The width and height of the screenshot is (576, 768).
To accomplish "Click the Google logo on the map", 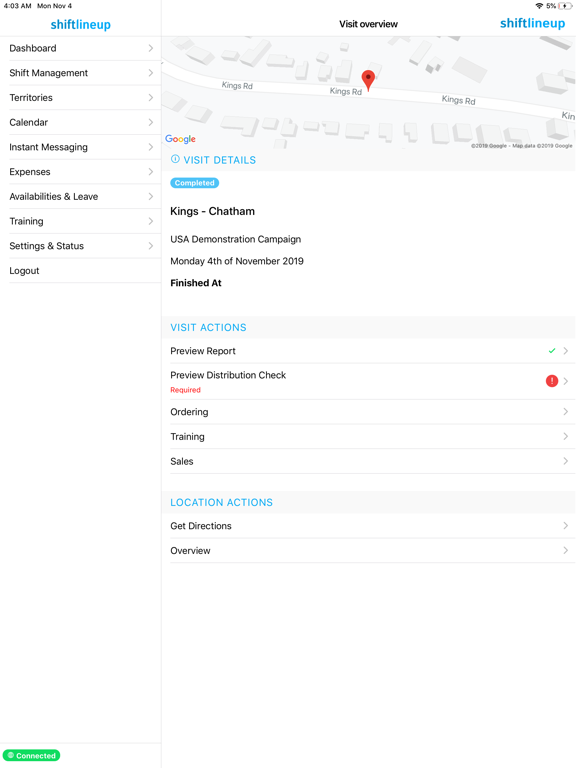I will [180, 139].
